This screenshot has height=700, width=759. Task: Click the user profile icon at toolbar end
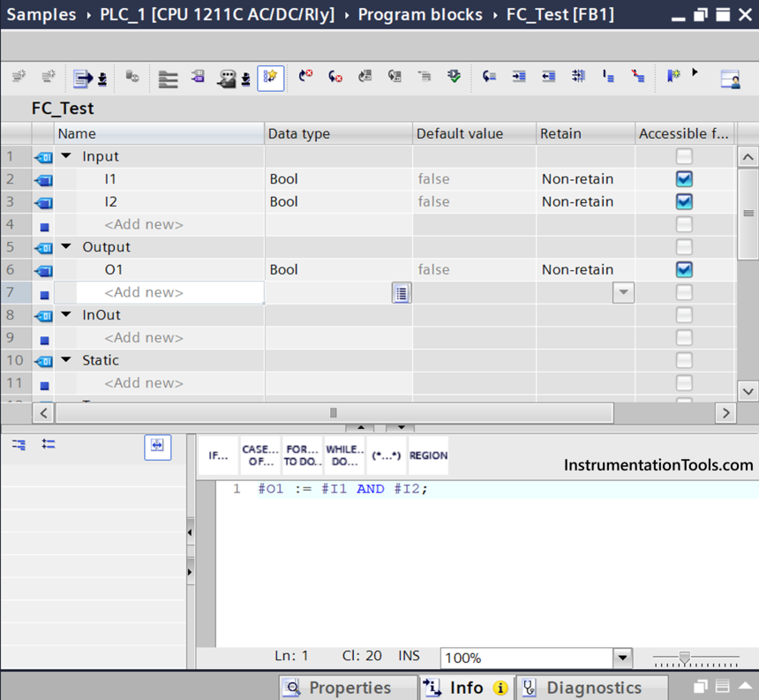coord(730,79)
